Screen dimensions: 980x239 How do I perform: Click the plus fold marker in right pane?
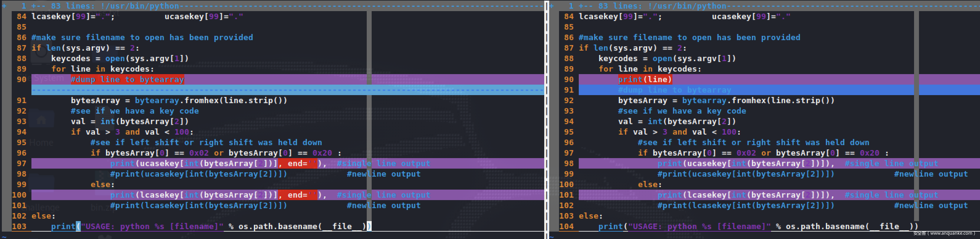552,6
